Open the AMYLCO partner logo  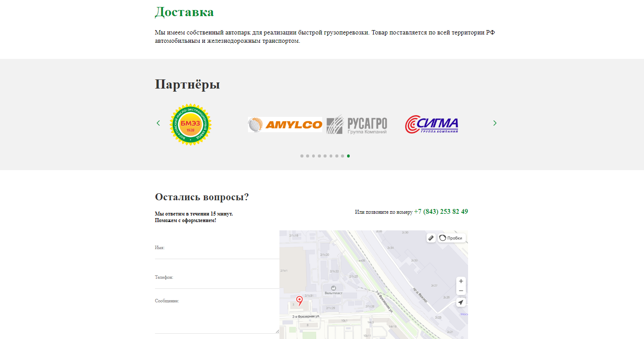pyautogui.click(x=285, y=124)
